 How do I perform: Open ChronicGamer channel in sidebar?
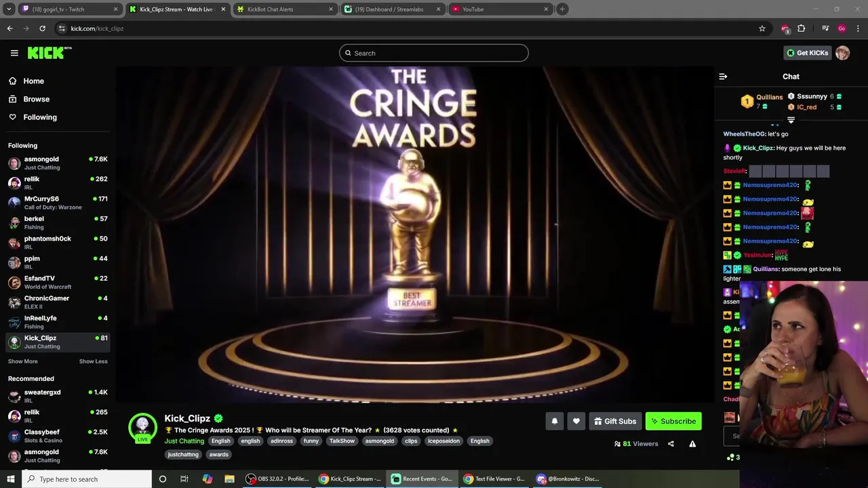(58, 302)
